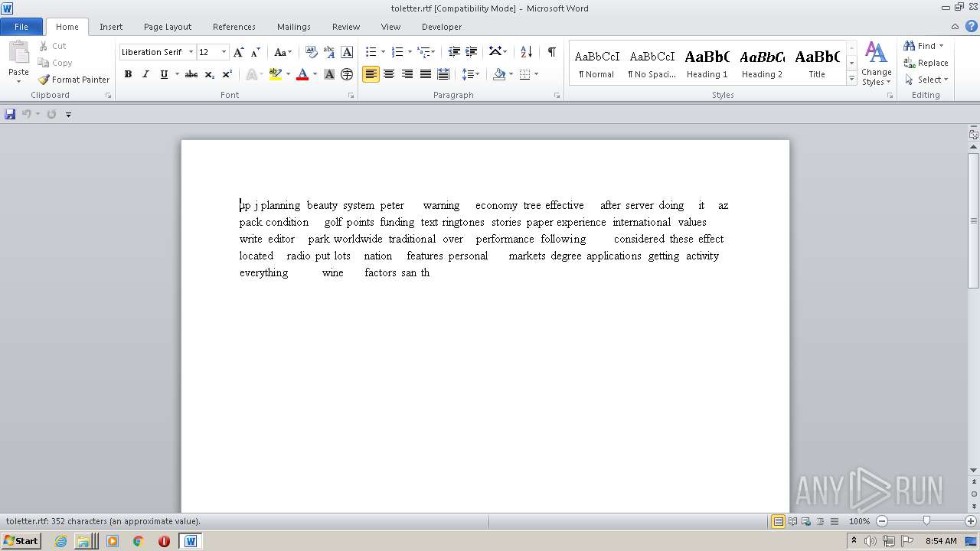Switch to the Developer tab
The height and width of the screenshot is (551, 980).
[x=442, y=27]
